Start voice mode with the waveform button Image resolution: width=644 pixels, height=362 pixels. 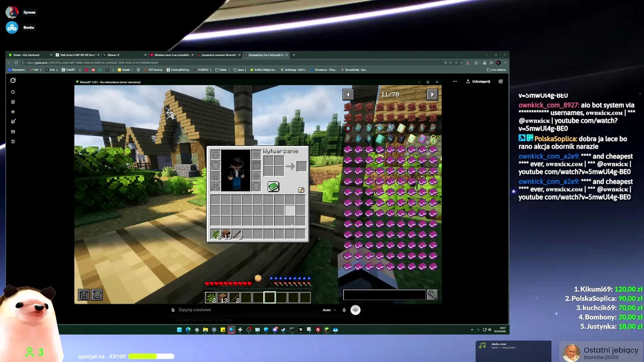tap(355, 310)
